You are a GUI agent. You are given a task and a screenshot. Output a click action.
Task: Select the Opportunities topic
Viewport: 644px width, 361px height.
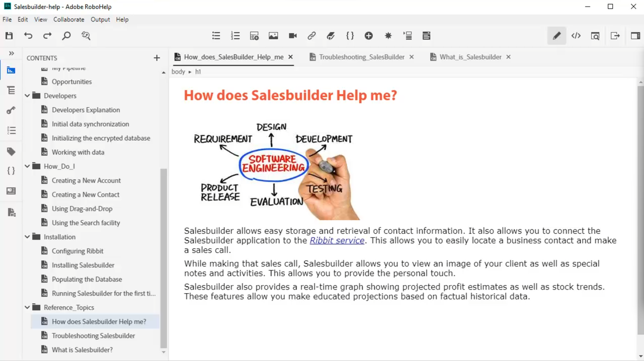tap(71, 81)
